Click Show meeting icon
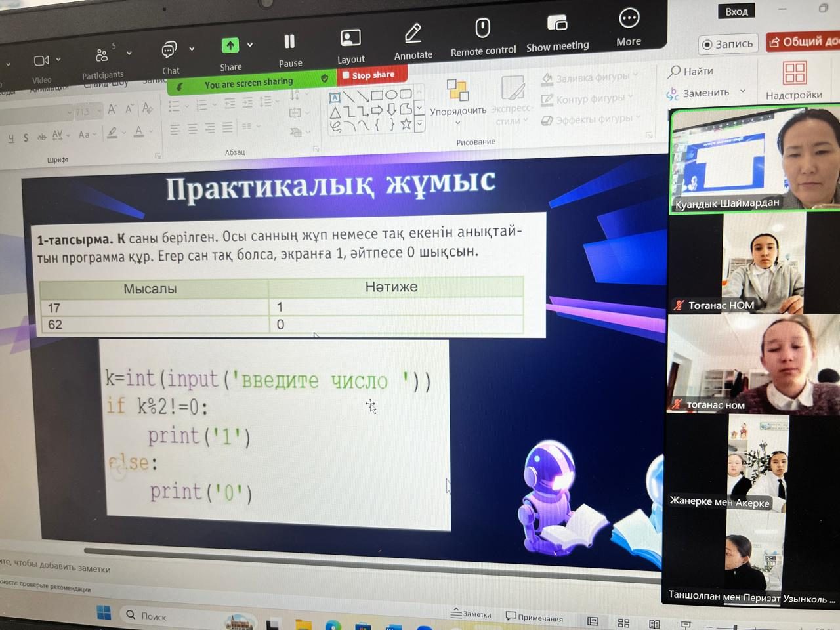 [x=557, y=25]
